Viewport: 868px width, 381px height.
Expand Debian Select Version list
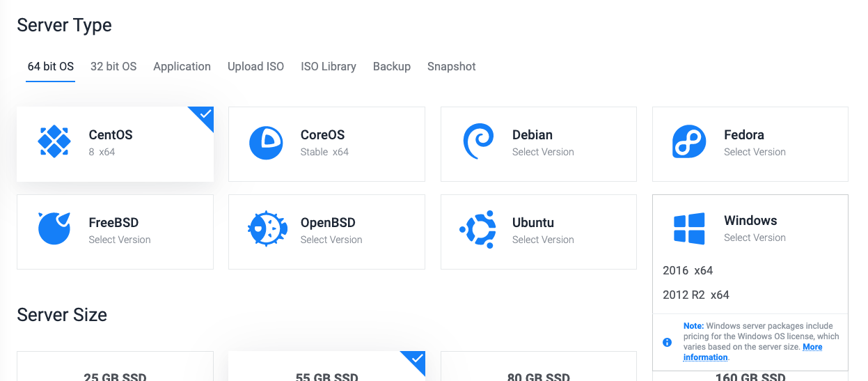543,152
